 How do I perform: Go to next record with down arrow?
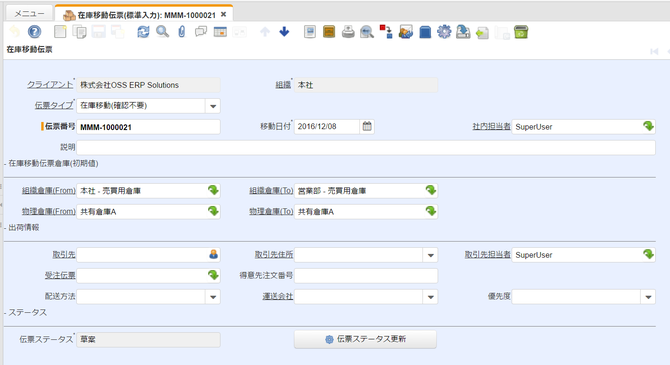coord(284,32)
